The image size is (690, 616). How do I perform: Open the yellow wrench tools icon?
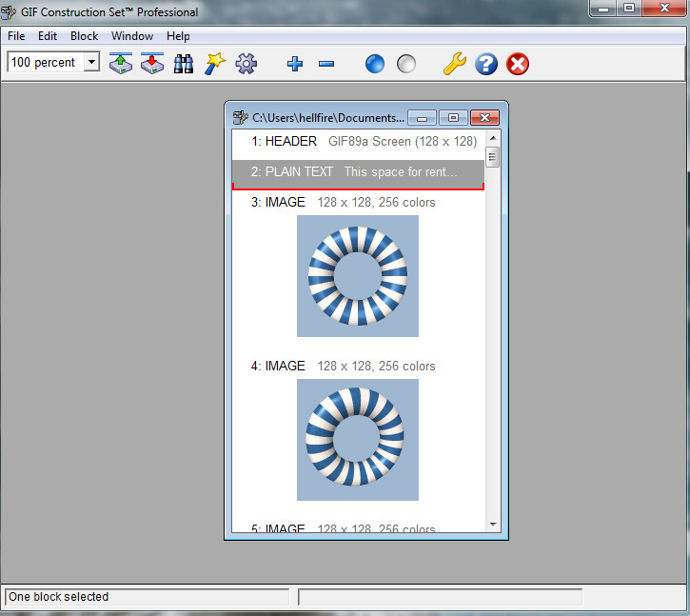[x=455, y=64]
